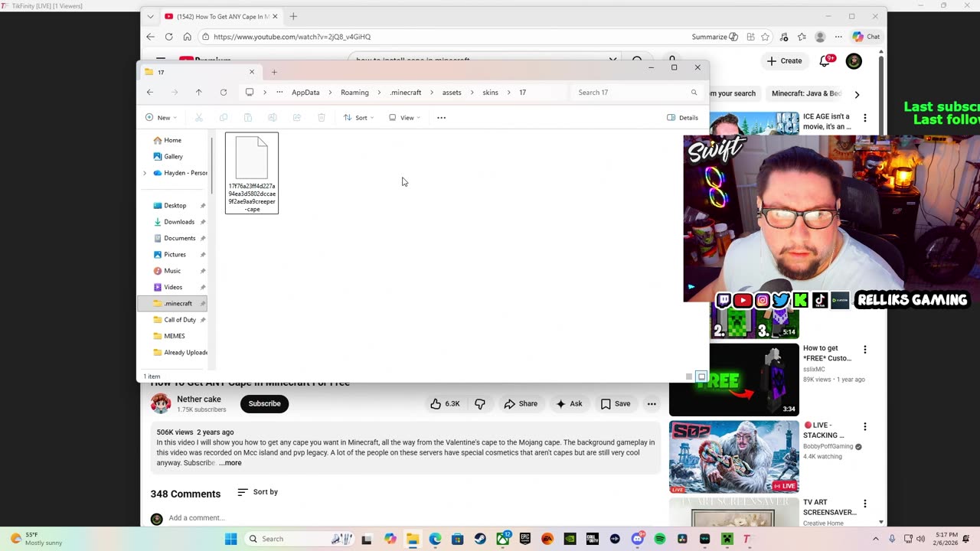Click the YouTube Create button
980x551 pixels.
pyautogui.click(x=785, y=61)
